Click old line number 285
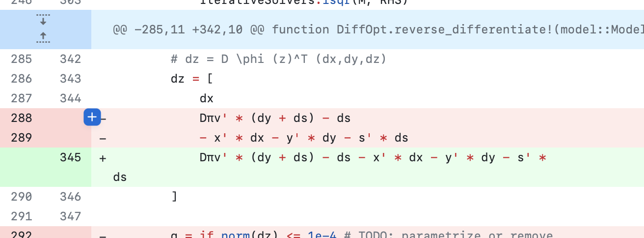644x238 pixels. coord(21,59)
